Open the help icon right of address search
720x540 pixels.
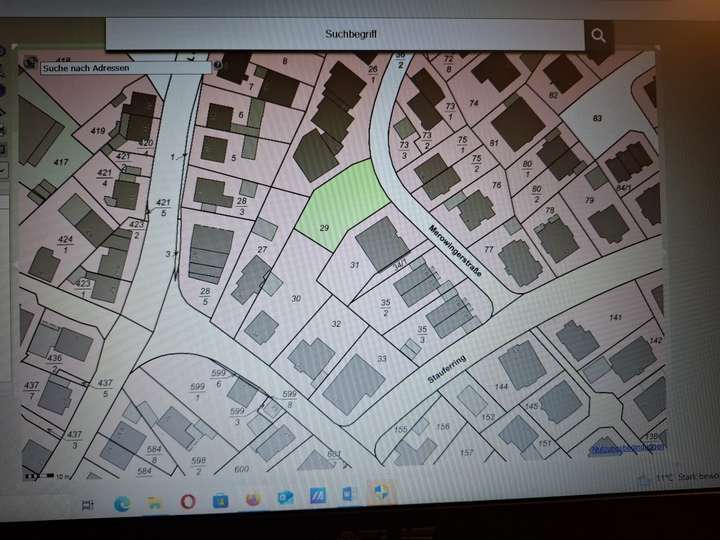[218, 65]
